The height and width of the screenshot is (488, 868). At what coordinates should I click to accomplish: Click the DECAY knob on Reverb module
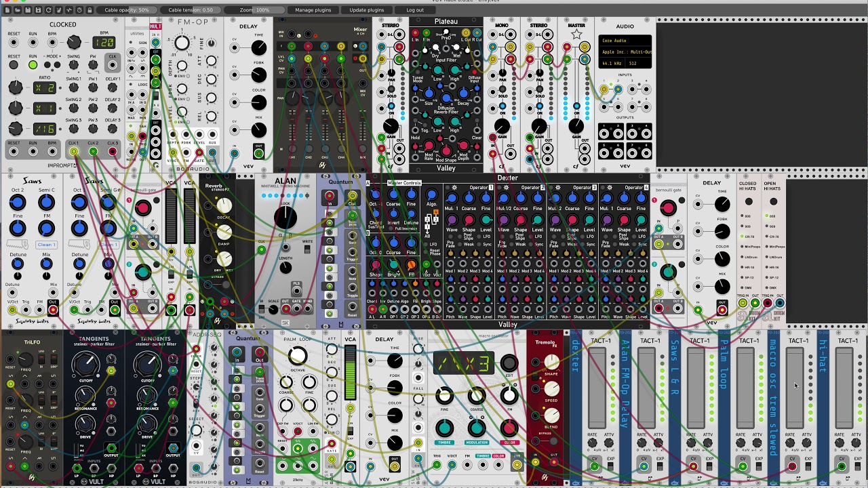pos(224,206)
